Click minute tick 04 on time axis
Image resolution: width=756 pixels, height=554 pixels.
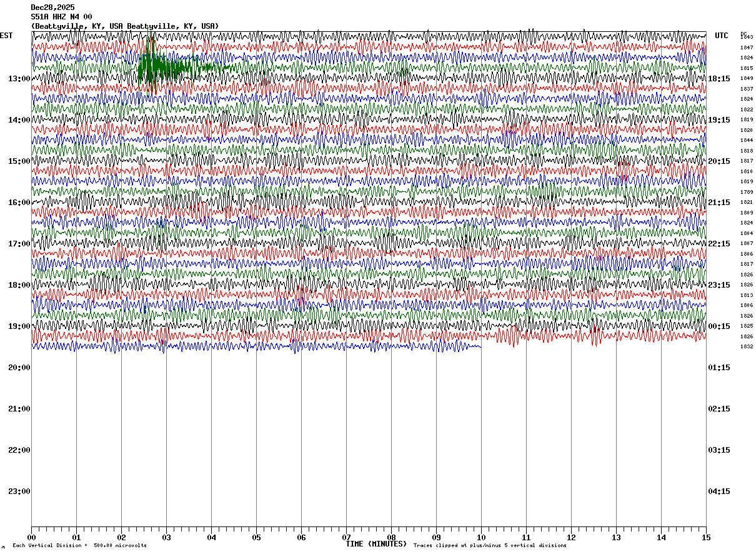211,537
